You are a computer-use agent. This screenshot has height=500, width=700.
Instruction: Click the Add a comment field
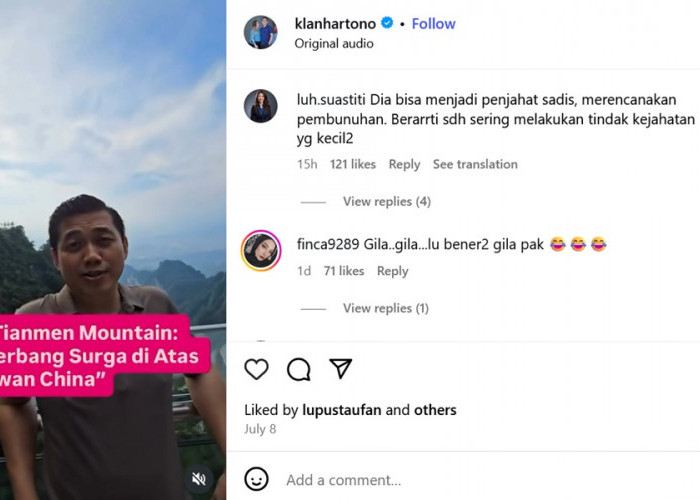click(x=450, y=480)
